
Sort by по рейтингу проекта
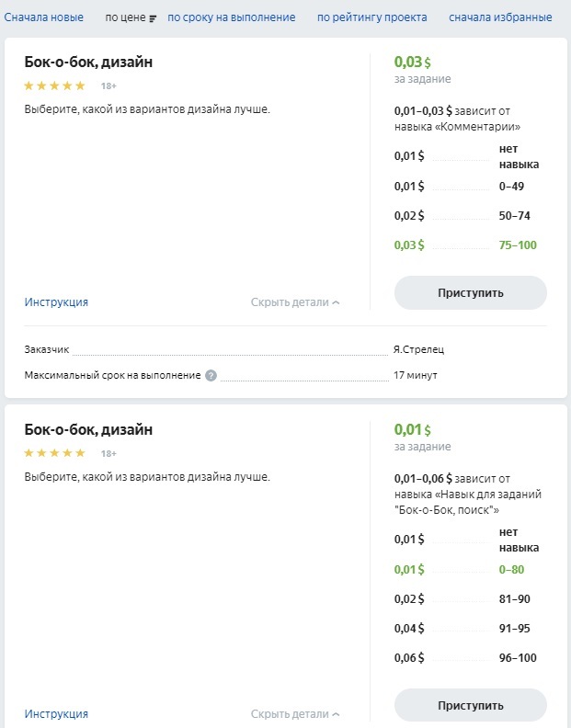click(372, 17)
